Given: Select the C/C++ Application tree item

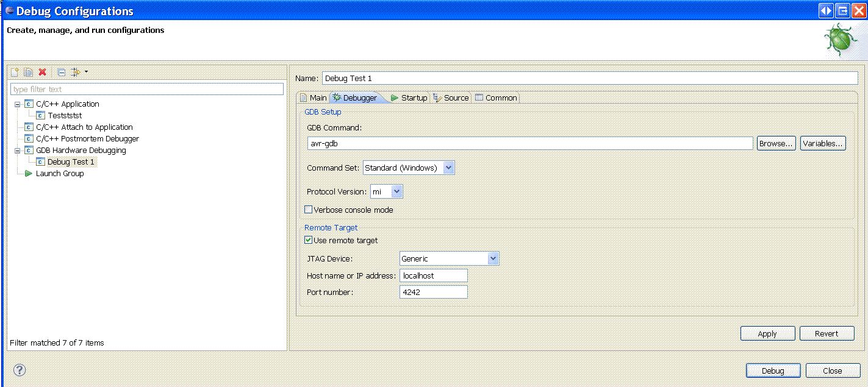Looking at the screenshot, I should (68, 104).
